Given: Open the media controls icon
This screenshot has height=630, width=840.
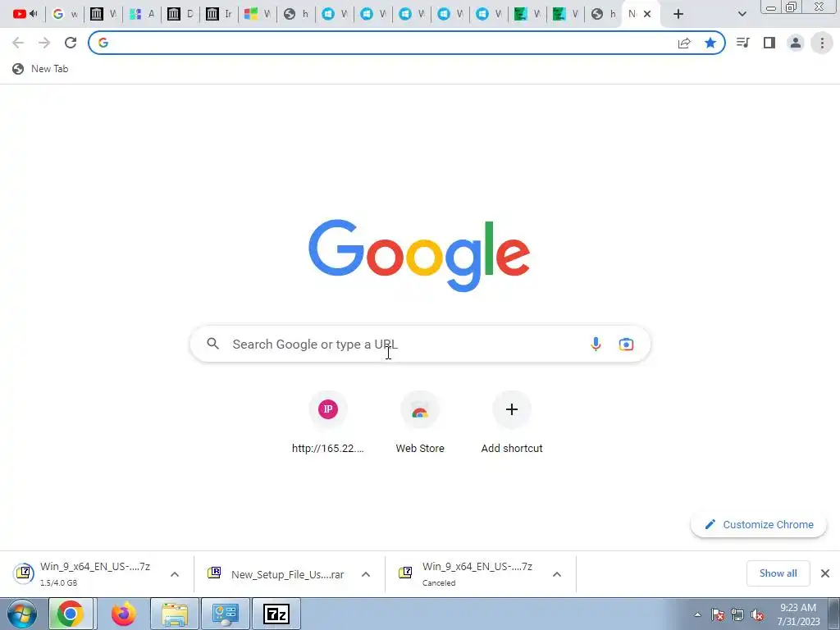Looking at the screenshot, I should coord(742,43).
